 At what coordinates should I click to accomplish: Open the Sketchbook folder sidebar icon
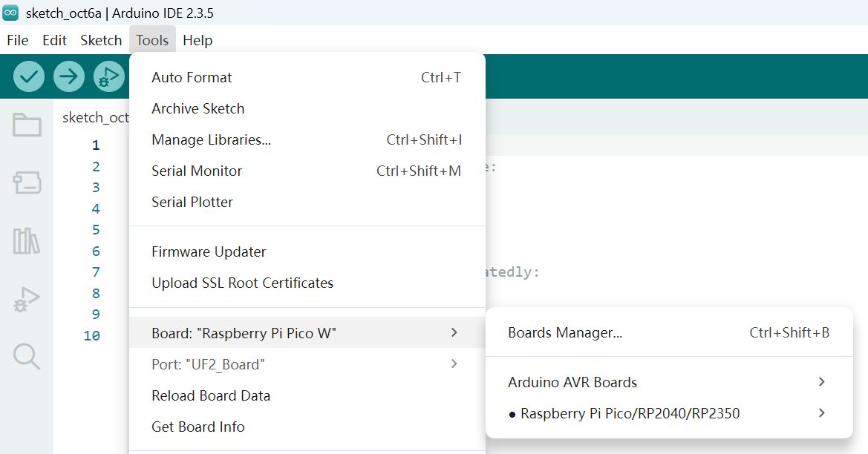point(27,125)
